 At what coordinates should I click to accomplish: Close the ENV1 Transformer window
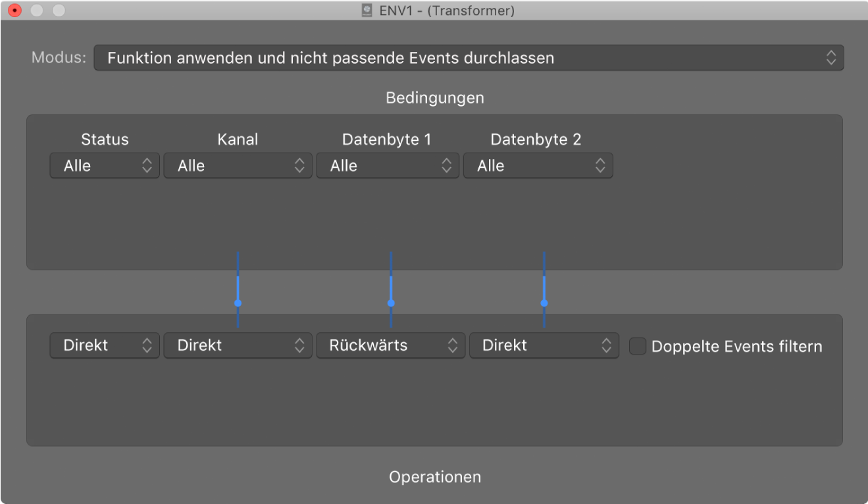click(x=14, y=11)
